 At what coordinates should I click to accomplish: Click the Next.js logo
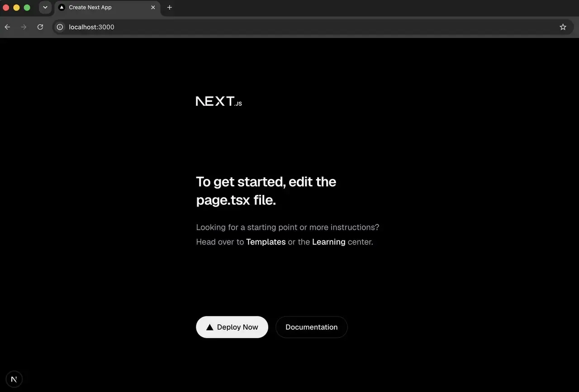coord(219,101)
